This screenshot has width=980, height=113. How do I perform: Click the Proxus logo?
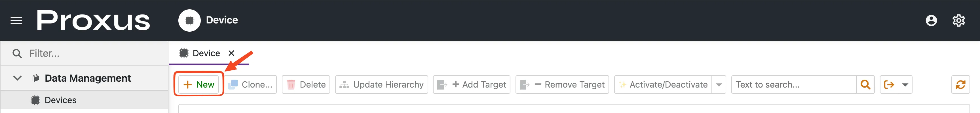[93, 20]
